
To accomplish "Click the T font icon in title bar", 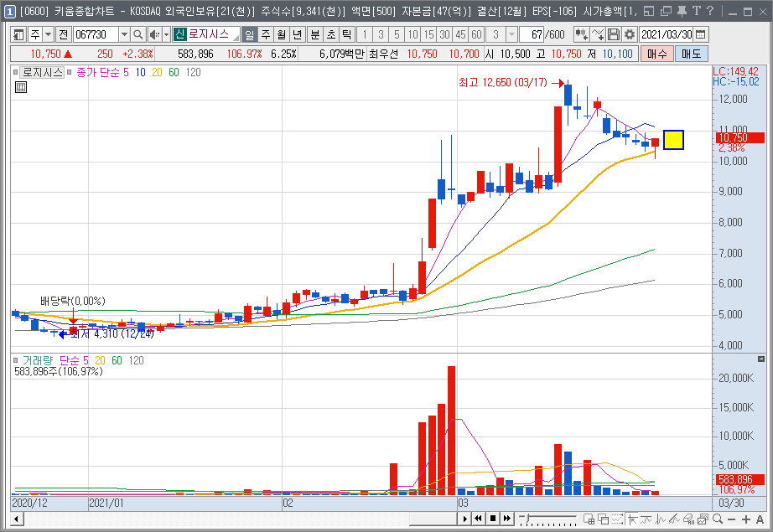I will (x=697, y=11).
